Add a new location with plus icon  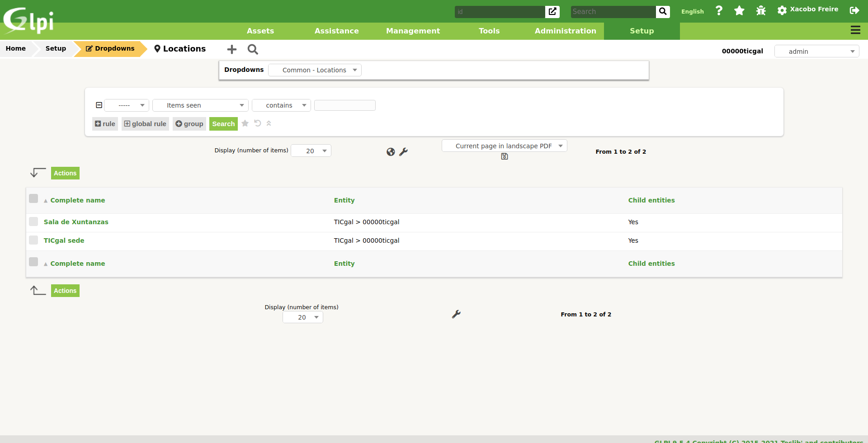(x=232, y=49)
